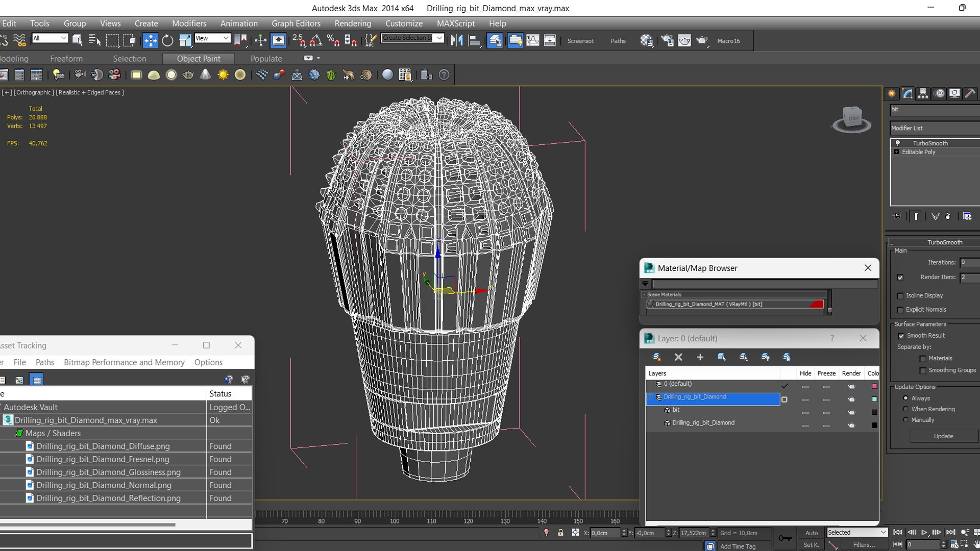Open the Rendering menu
This screenshot has width=980, height=551.
[x=352, y=23]
